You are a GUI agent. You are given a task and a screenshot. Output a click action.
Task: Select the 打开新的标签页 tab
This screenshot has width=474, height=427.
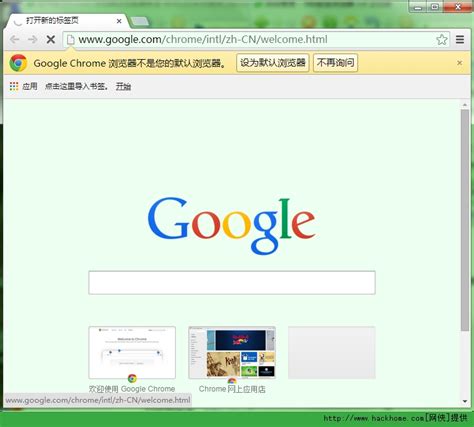[67, 21]
